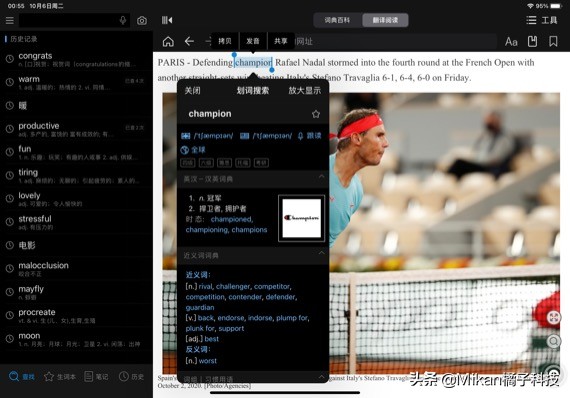Open history entry productive
The height and width of the screenshot is (398, 570).
76,129
